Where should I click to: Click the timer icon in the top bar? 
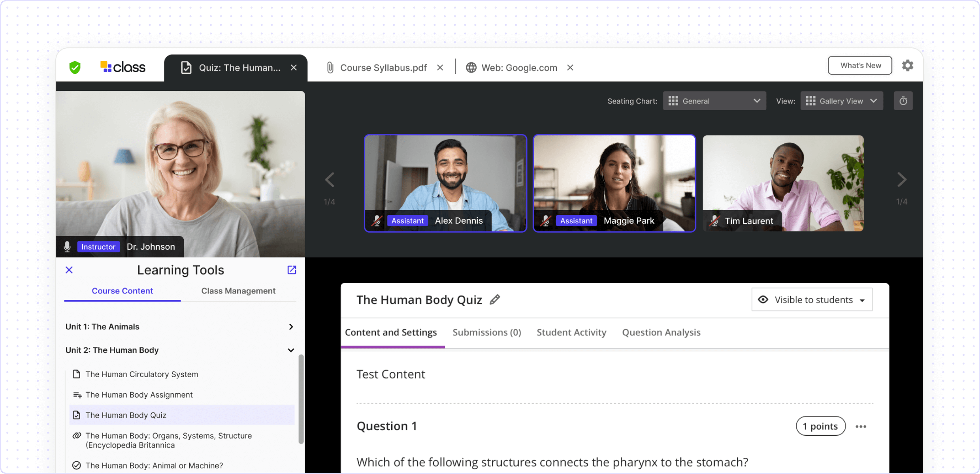pos(903,101)
